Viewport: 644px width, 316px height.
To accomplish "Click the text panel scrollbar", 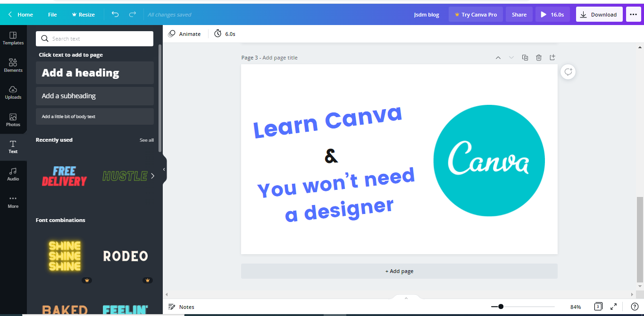I will click(160, 98).
